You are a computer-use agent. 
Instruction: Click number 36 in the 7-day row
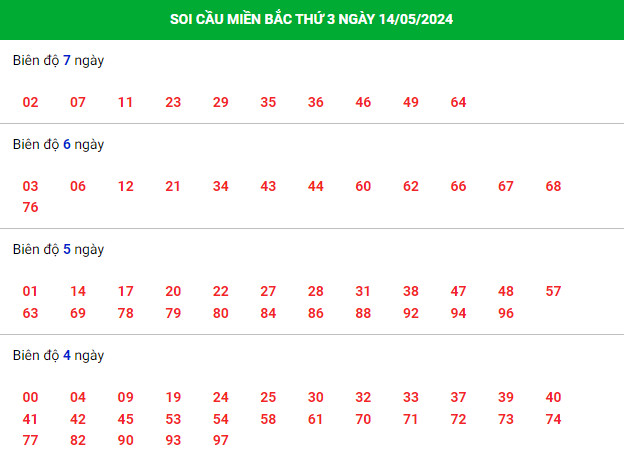[316, 102]
